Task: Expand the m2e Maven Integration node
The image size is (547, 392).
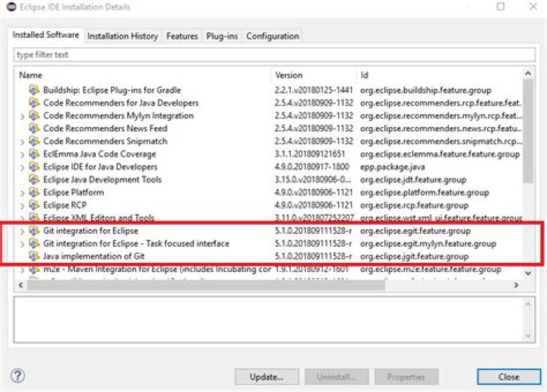Action: click(x=22, y=270)
